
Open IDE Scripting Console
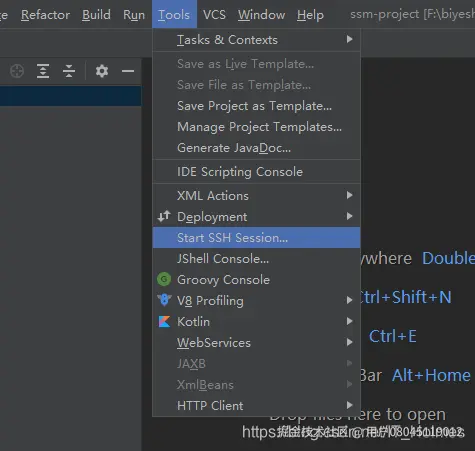[x=256, y=172]
